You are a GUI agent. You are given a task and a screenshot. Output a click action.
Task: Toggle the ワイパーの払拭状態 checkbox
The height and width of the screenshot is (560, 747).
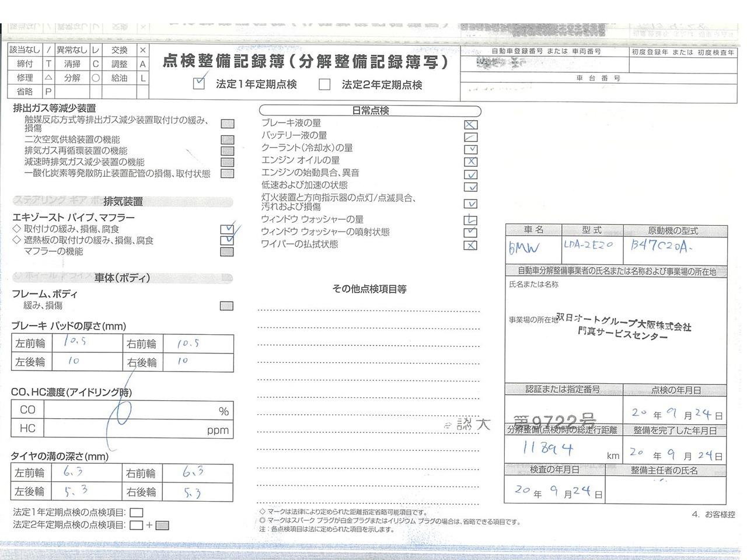pos(470,245)
